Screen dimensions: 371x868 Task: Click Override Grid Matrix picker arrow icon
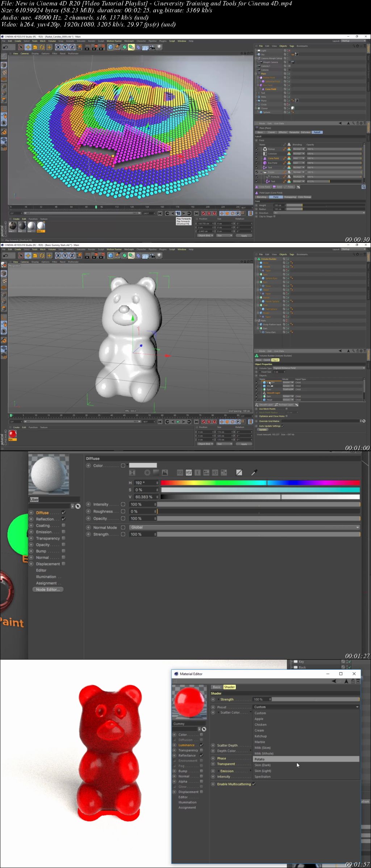pyautogui.click(x=364, y=421)
